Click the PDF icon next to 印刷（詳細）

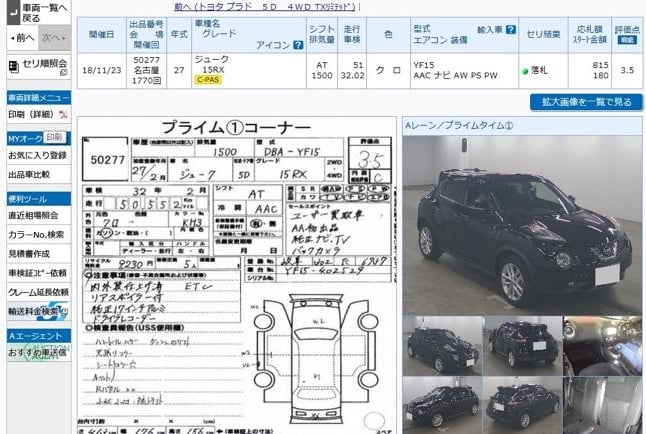pos(63,115)
